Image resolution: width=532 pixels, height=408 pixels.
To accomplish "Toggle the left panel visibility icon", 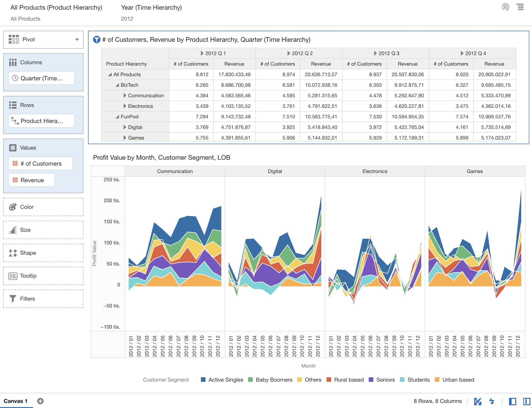I will 512,401.
